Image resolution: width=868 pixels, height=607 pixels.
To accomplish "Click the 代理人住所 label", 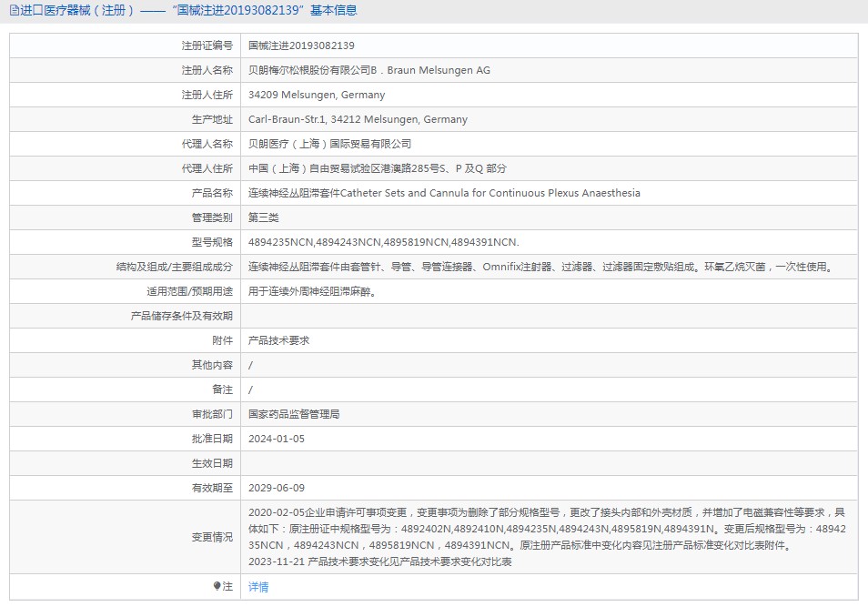I will [207, 168].
